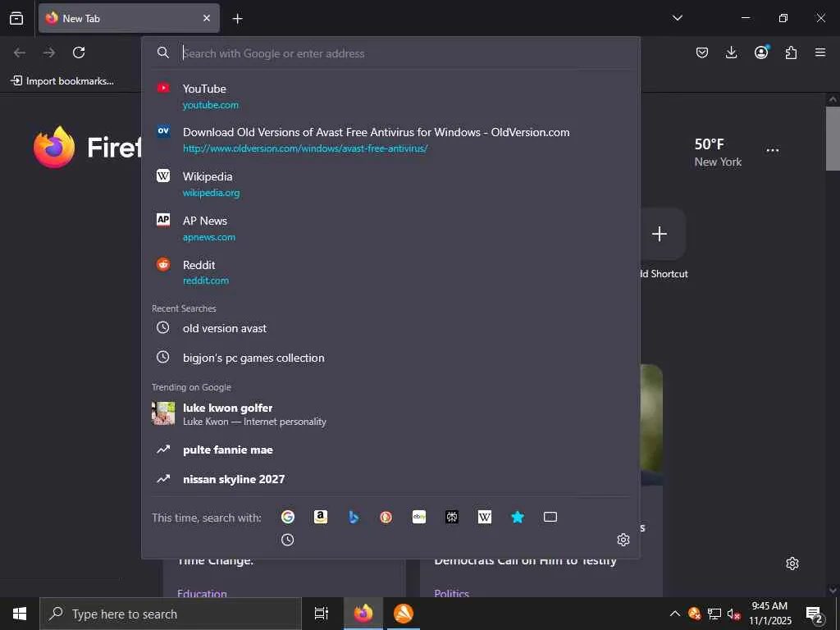Open the Windows Start menu
The image size is (840, 630).
click(x=20, y=614)
